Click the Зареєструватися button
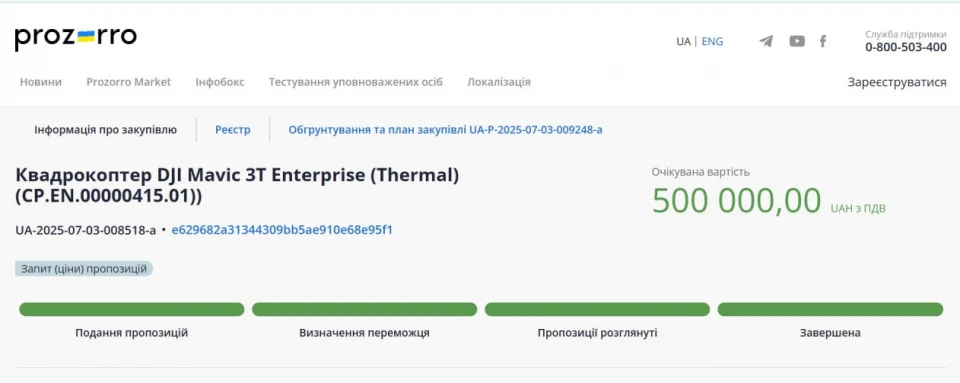The image size is (960, 383). [x=897, y=82]
